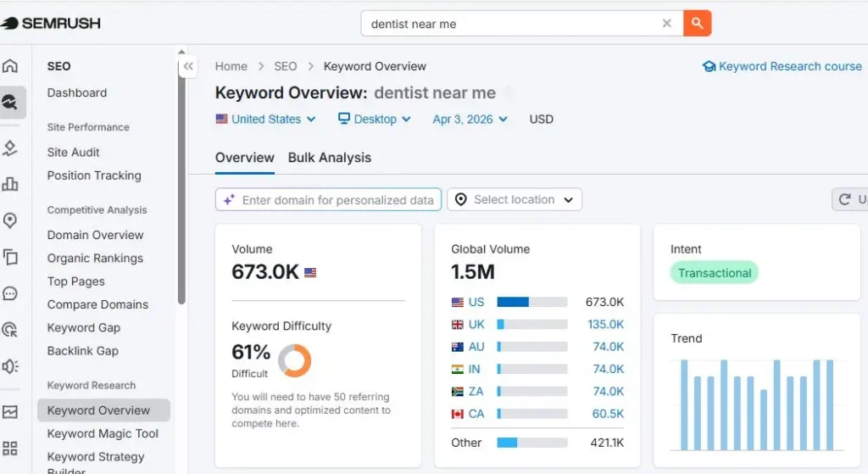The image size is (868, 474).
Task: Click the 673.0K volume value
Action: (x=265, y=272)
